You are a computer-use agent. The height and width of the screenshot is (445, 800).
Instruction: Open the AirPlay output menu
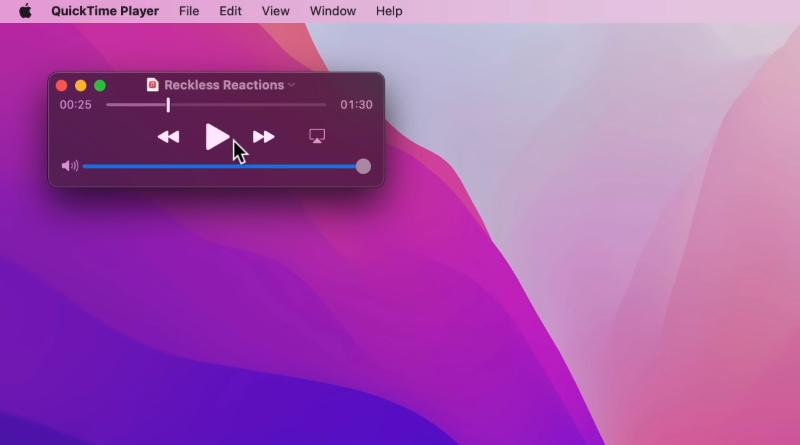pyautogui.click(x=317, y=136)
